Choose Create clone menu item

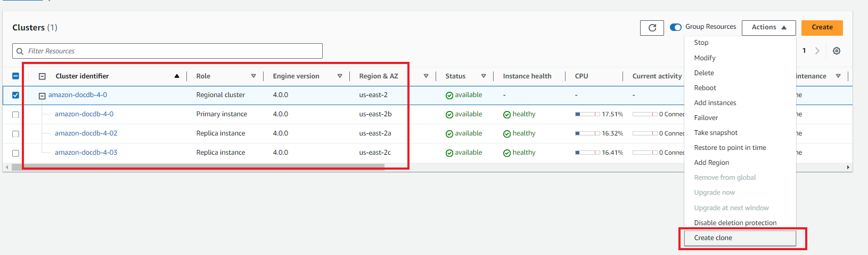[740, 238]
